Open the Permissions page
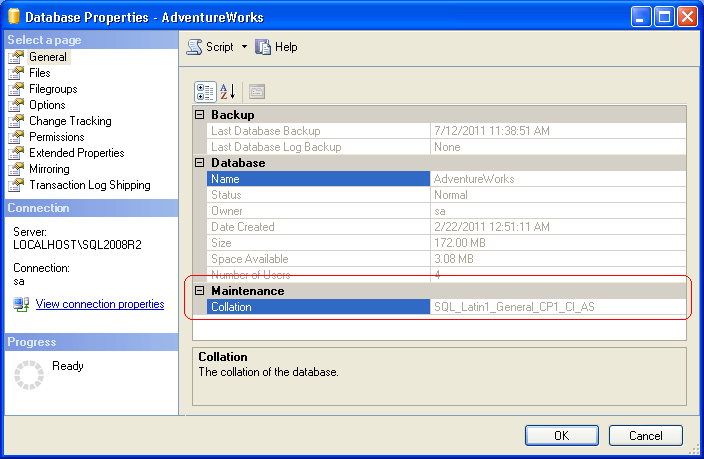 [57, 137]
